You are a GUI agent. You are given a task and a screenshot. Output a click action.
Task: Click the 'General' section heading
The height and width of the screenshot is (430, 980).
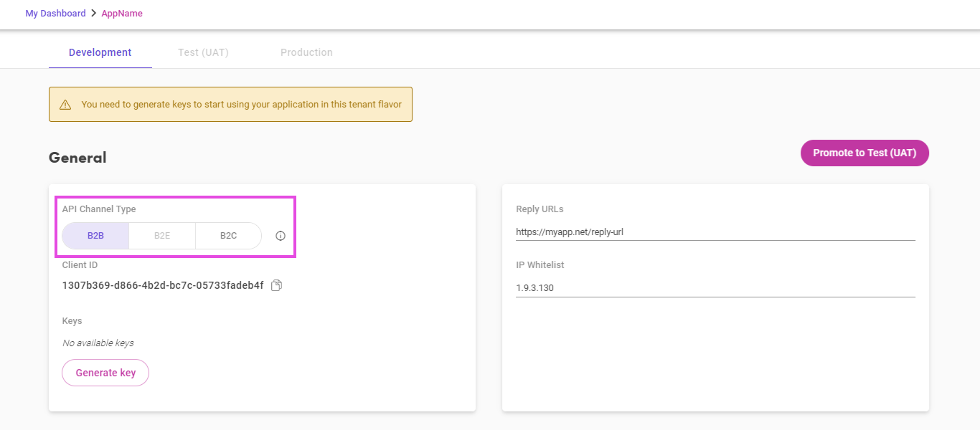(77, 158)
